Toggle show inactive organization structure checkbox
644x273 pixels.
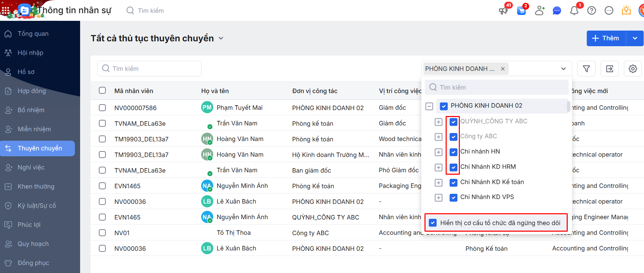[x=433, y=223]
